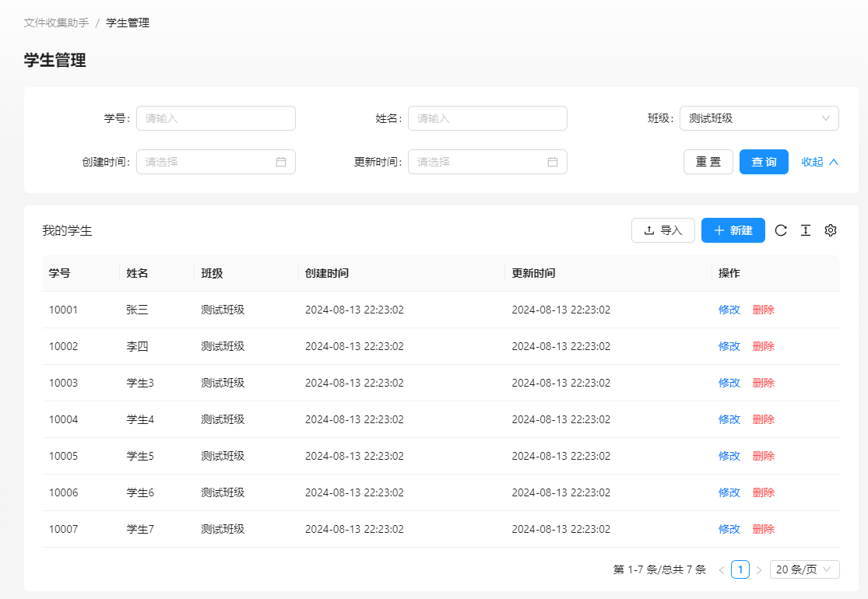The width and height of the screenshot is (868, 599).
Task: Click 修改 for student 10005
Action: point(729,456)
